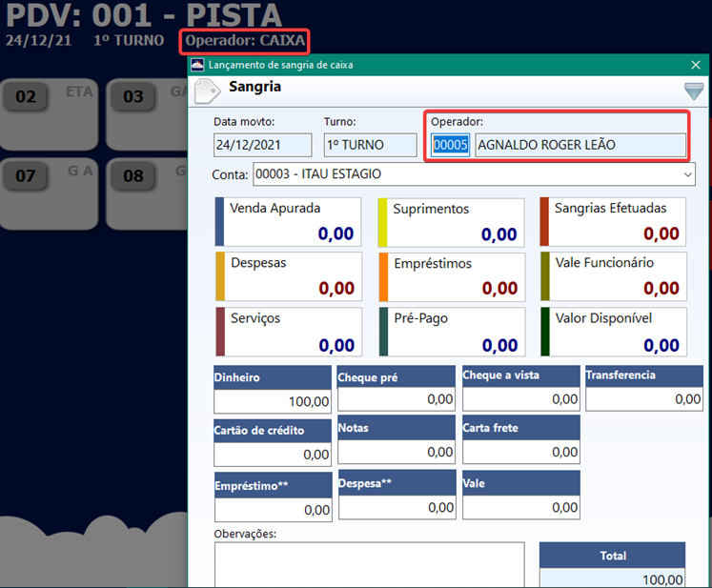Click the Serviços summary card
The image size is (712, 588).
click(289, 332)
